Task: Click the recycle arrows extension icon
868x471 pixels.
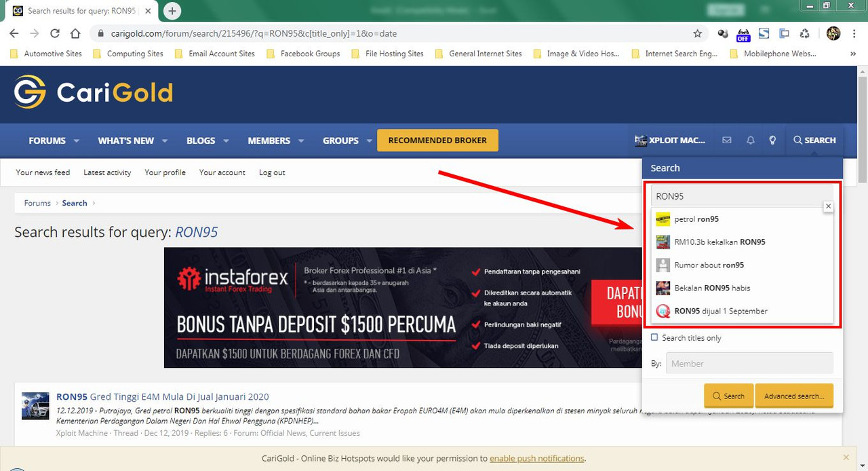Action: pos(804,33)
